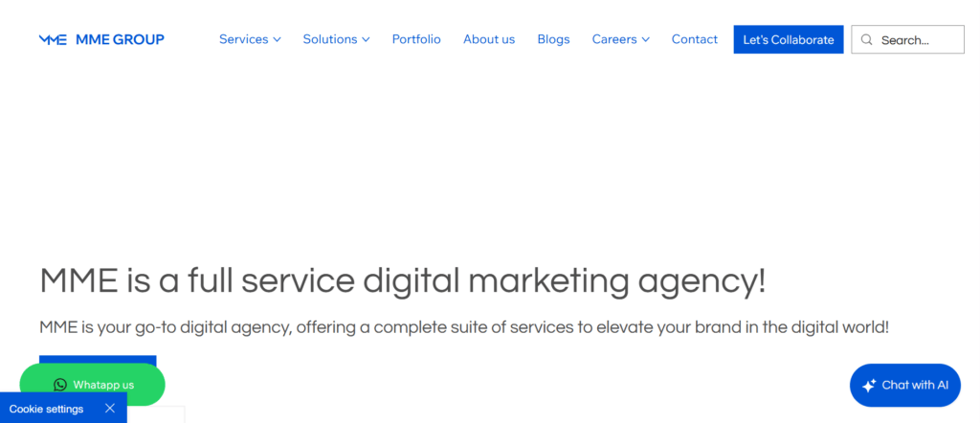Click the Solutions menu label

(330, 39)
